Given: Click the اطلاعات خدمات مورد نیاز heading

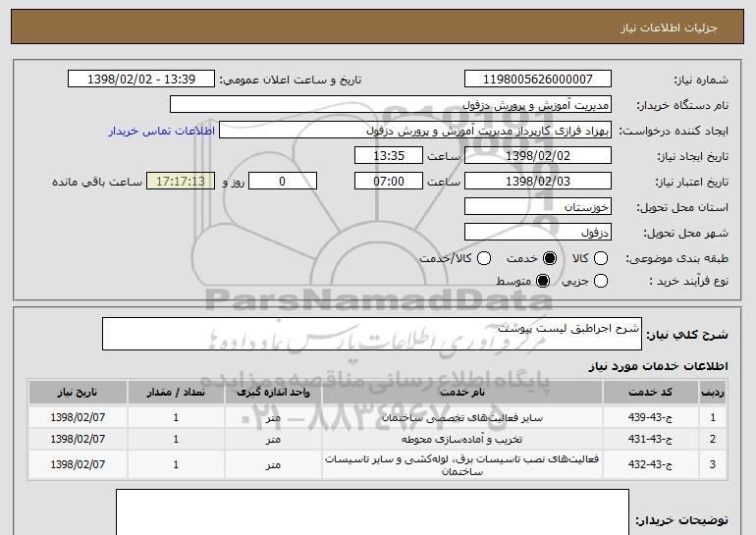Looking at the screenshot, I should (658, 366).
